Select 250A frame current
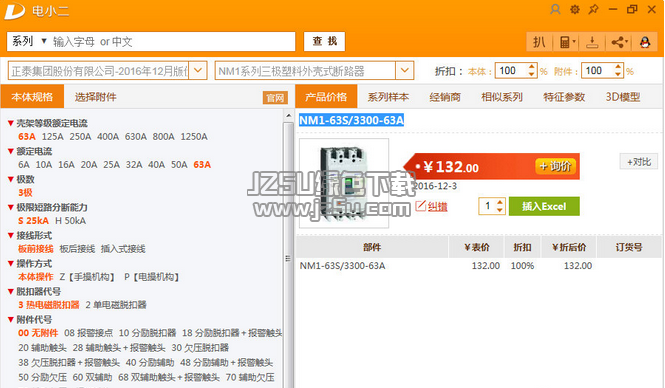Screen dimensions: 665x388 [80, 137]
